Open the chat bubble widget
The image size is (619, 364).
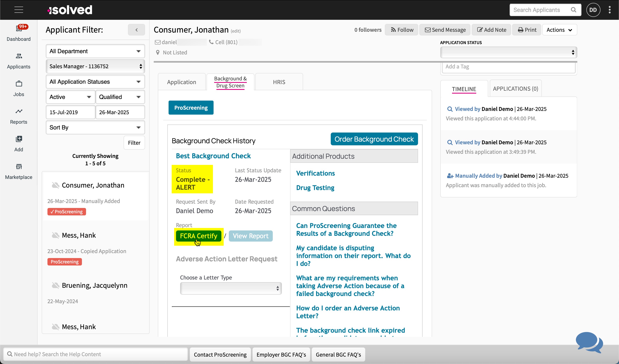[x=589, y=342]
